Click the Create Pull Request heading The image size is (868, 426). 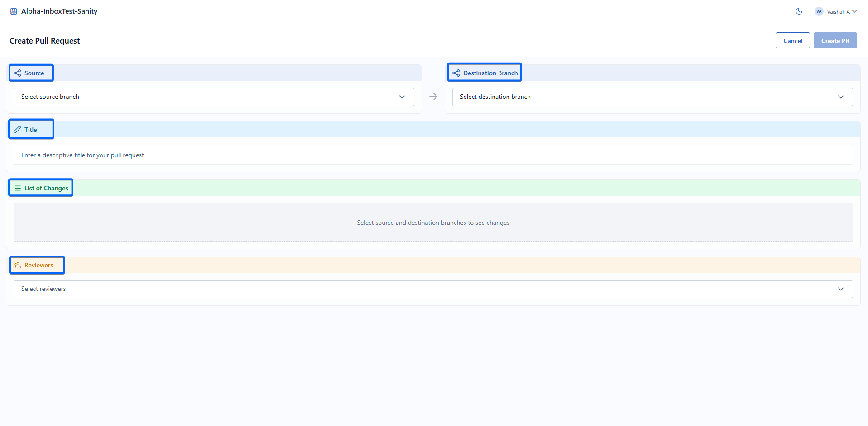click(45, 41)
